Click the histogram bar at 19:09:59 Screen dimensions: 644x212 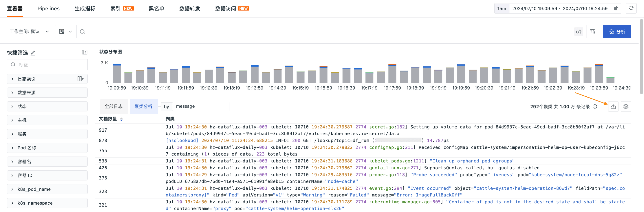pos(117,73)
